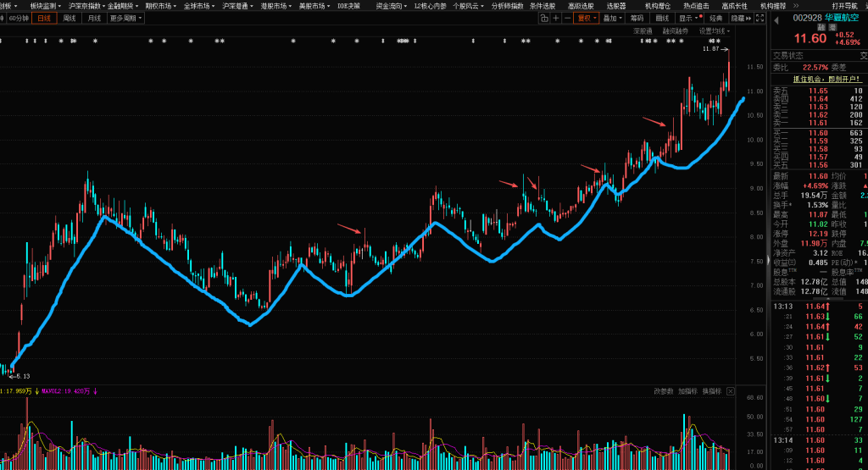Click the 筹码 chip distribution button
Screen dimensions: 868x470
tap(637, 18)
